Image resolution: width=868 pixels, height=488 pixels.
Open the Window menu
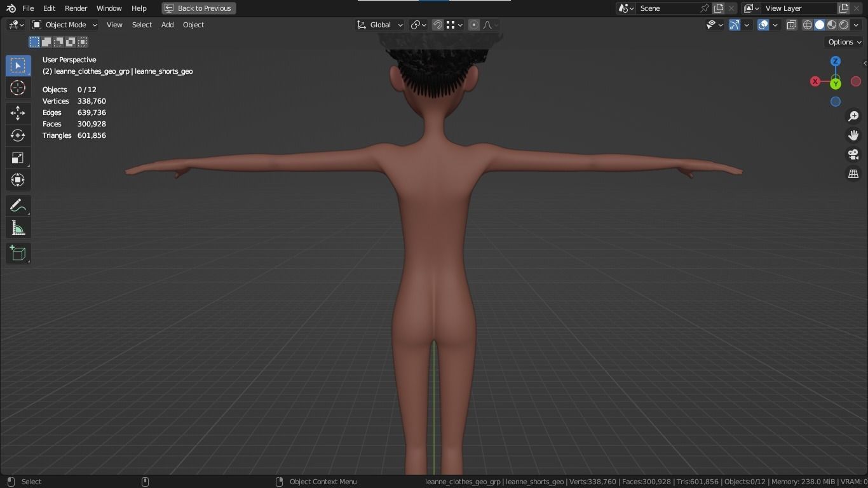[x=109, y=8]
